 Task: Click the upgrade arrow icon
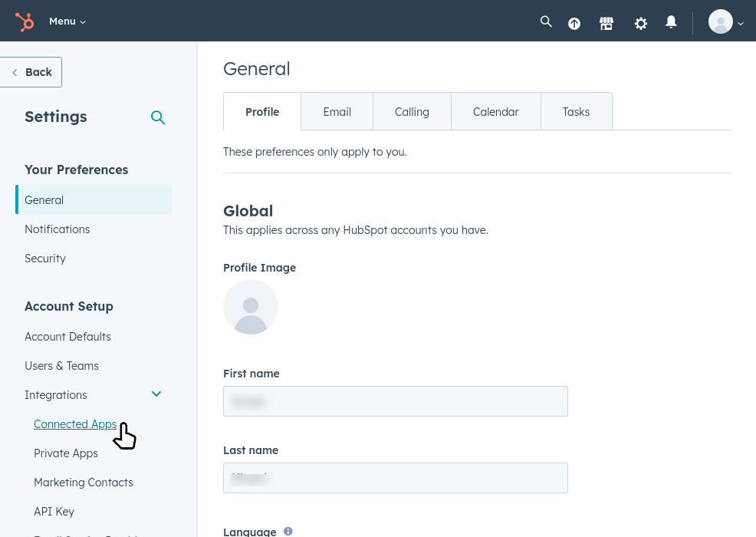coord(574,24)
